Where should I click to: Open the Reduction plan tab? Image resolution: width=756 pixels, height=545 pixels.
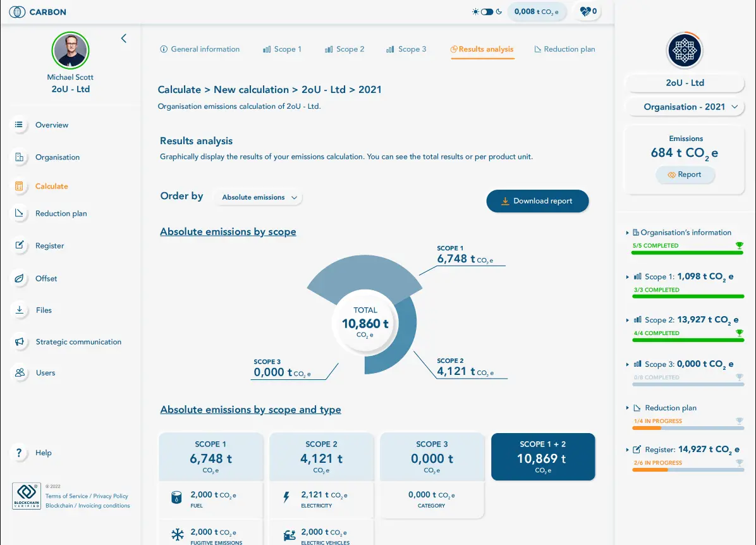564,49
